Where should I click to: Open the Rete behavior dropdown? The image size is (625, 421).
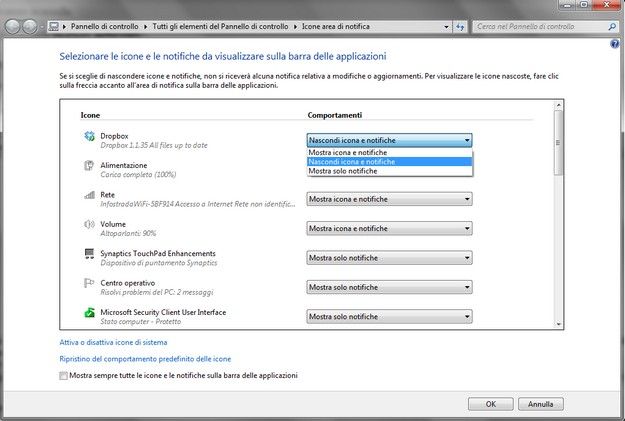click(x=389, y=199)
